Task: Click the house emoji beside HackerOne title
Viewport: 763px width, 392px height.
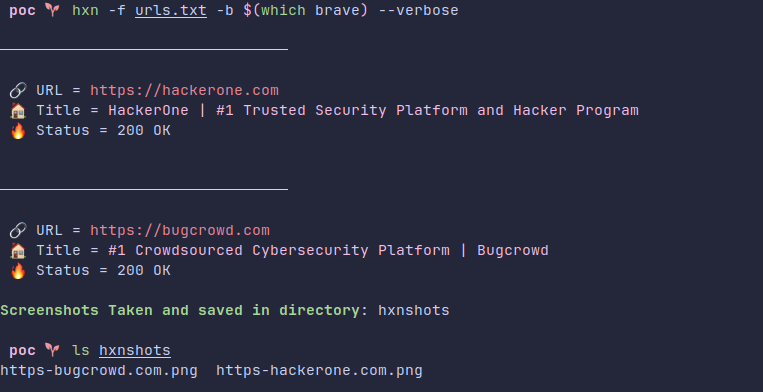Action: (x=18, y=111)
